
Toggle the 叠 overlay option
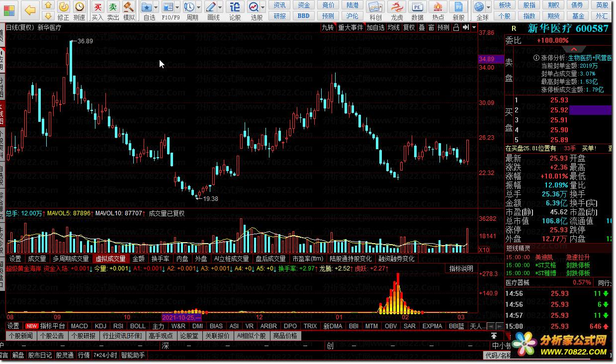[422, 28]
